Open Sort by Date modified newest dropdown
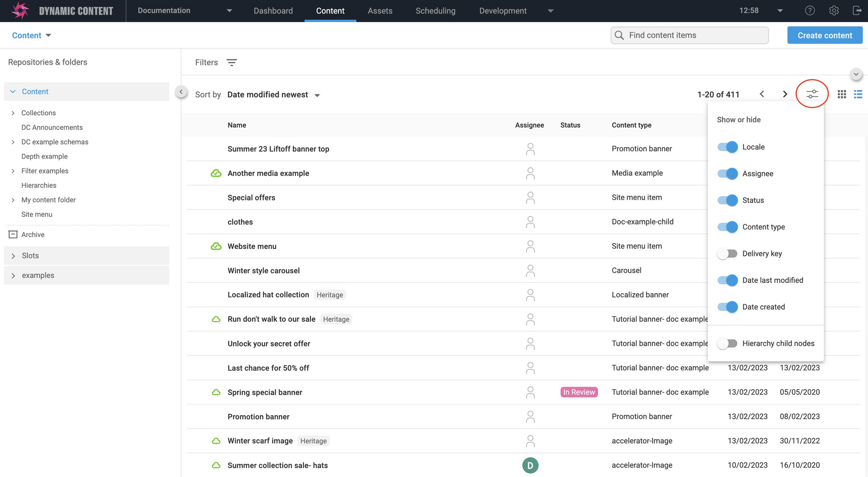 (x=274, y=95)
